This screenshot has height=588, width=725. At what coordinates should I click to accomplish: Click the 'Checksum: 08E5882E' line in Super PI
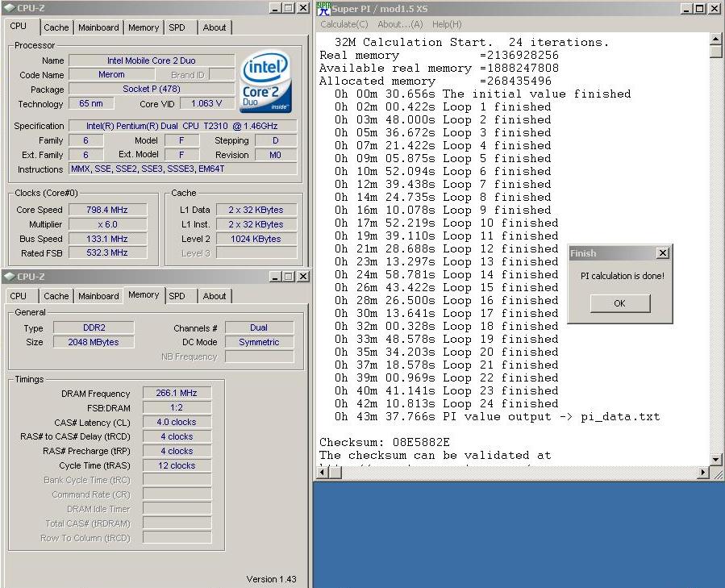click(x=384, y=442)
